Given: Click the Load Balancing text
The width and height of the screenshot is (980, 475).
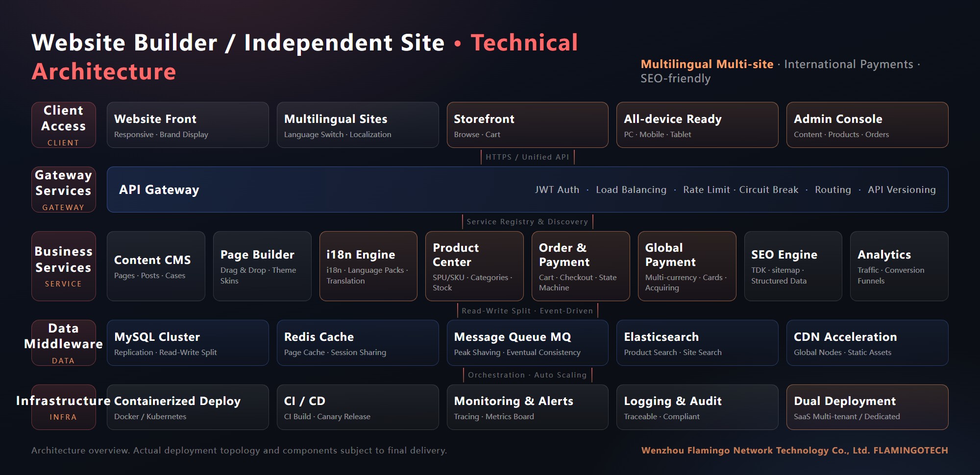Looking at the screenshot, I should (631, 190).
